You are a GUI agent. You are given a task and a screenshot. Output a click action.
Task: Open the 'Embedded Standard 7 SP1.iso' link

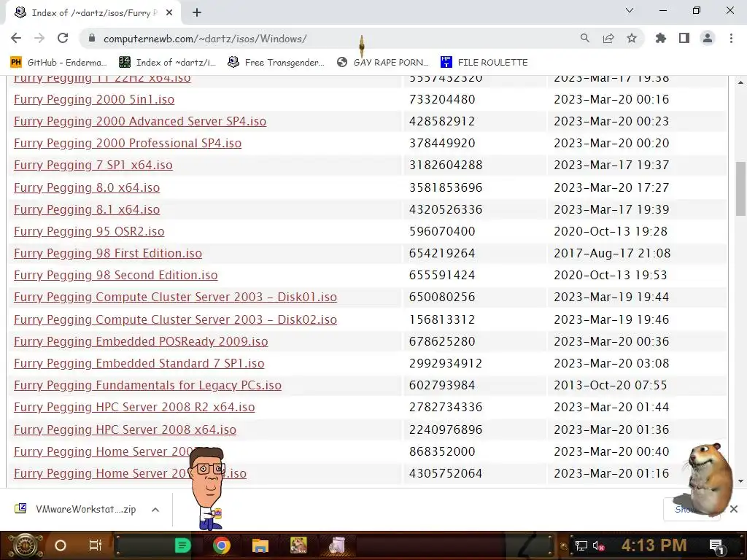pos(139,363)
